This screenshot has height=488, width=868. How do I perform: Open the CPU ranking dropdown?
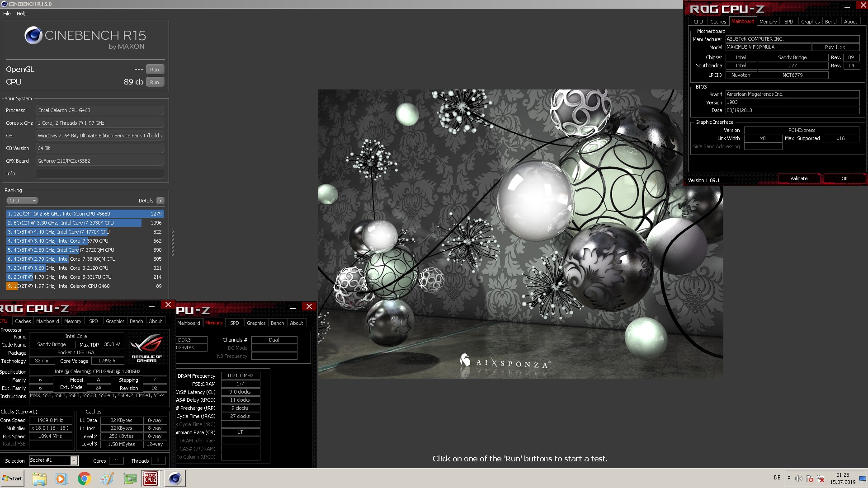(22, 201)
